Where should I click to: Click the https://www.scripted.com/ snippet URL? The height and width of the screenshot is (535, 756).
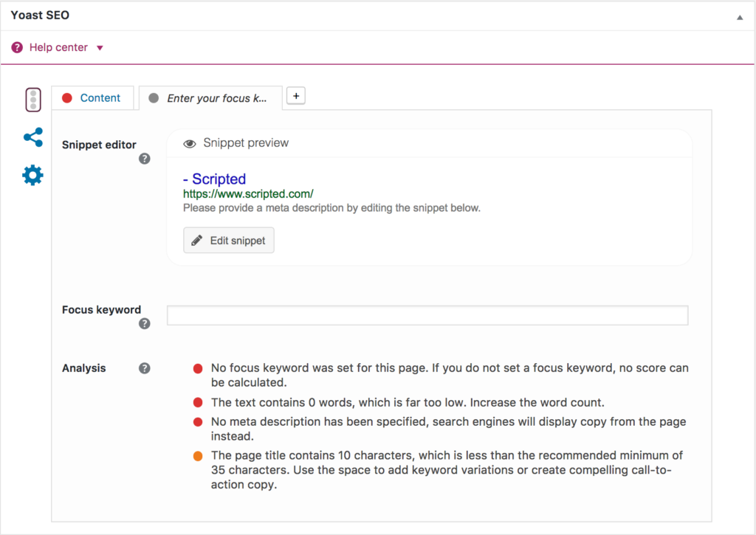(x=248, y=194)
